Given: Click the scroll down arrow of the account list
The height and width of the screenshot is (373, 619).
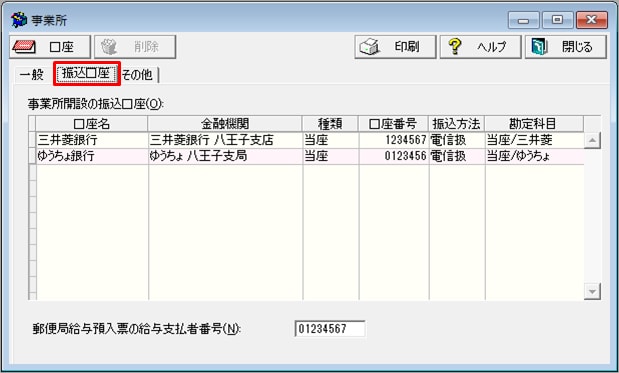Looking at the screenshot, I should coord(592,292).
